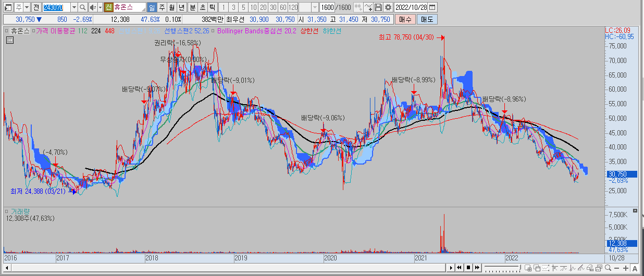Click the add candlestick chart icon
Viewport: 644px width, 276px height.
(358, 7)
